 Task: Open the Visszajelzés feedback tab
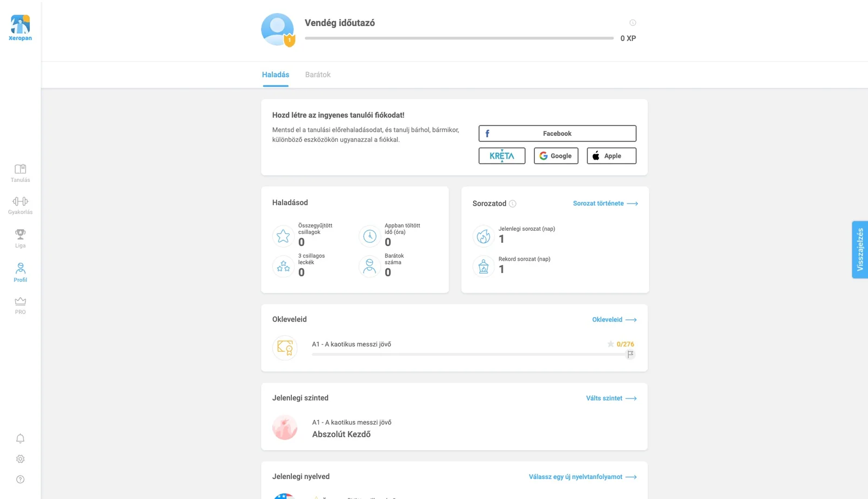[x=860, y=250]
